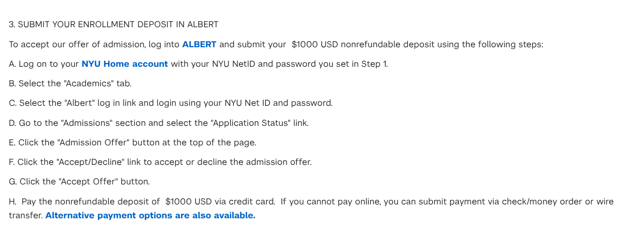The image size is (644, 226).
Task: Click the Submit Your Enrollment Deposit heading
Action: [x=114, y=24]
